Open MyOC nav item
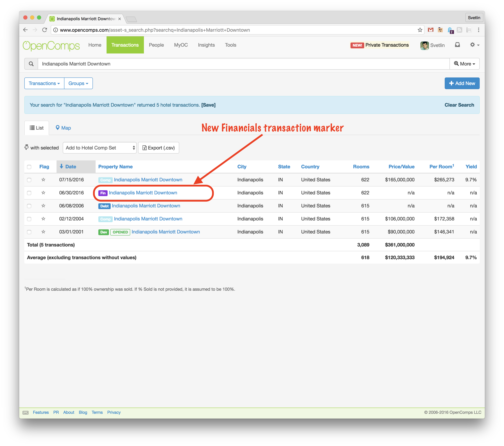 (181, 45)
